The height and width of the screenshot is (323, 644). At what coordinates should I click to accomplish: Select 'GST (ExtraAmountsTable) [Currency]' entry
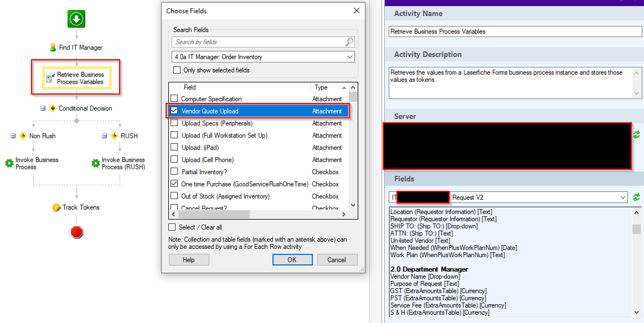click(438, 291)
